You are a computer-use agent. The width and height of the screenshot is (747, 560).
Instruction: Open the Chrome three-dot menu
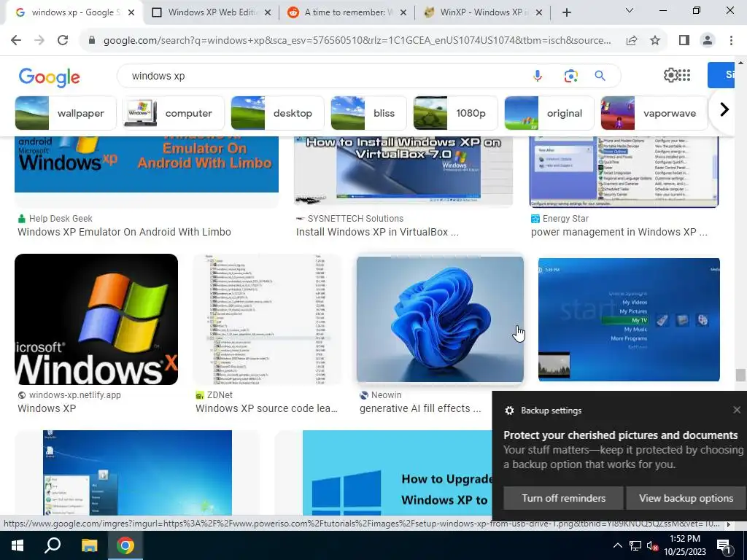731,41
